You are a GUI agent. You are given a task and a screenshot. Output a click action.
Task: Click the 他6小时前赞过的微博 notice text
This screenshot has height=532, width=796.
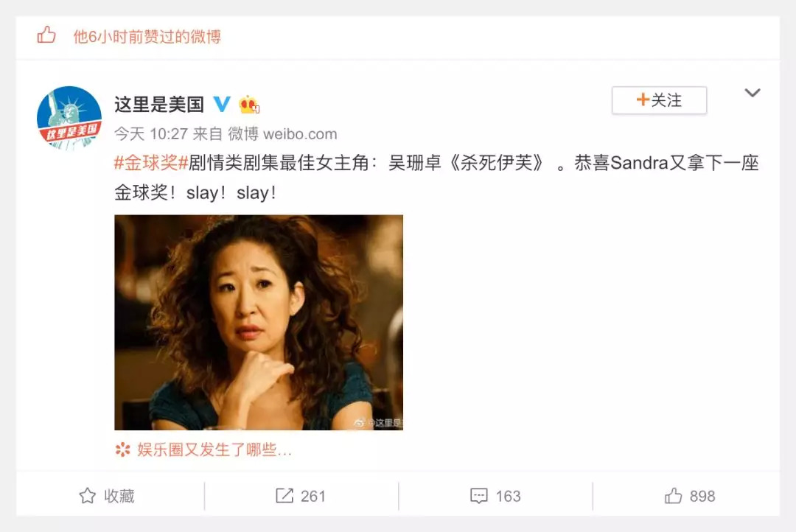coord(147,36)
